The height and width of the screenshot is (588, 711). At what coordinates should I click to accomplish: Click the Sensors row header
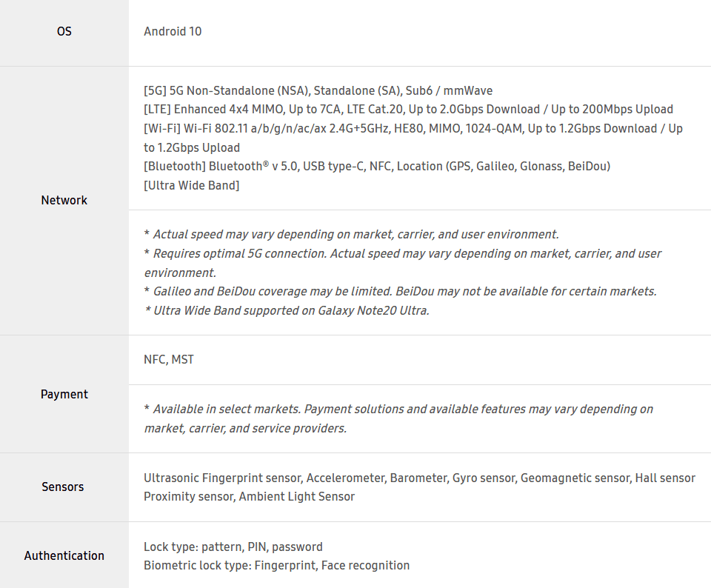[x=63, y=487]
